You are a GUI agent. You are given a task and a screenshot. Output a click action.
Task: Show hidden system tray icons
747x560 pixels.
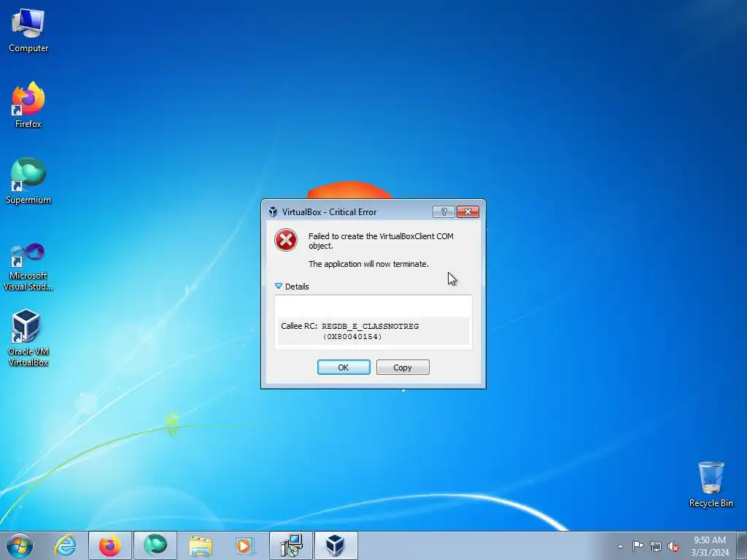(x=620, y=546)
